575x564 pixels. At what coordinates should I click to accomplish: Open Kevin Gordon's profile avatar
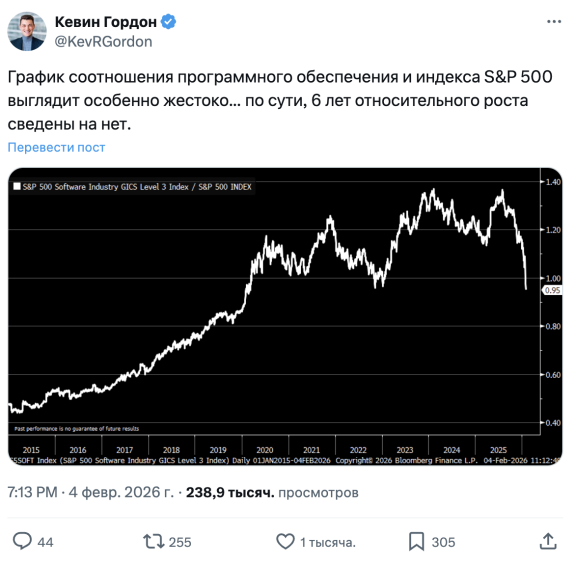click(27, 31)
